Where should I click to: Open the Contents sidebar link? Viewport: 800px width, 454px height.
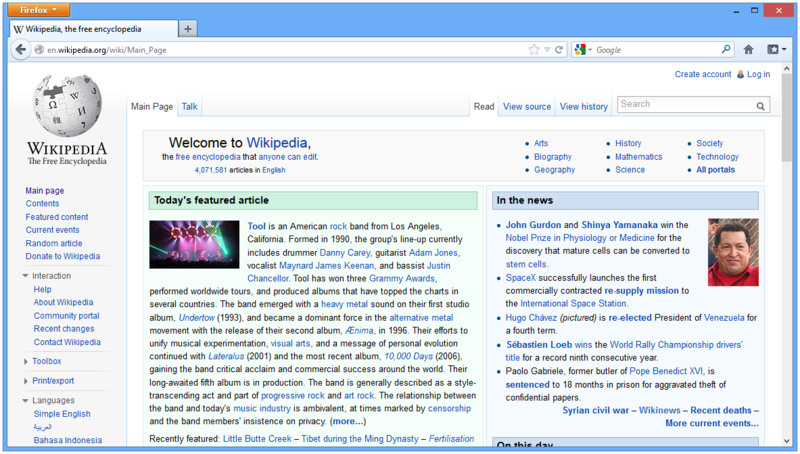coord(42,204)
